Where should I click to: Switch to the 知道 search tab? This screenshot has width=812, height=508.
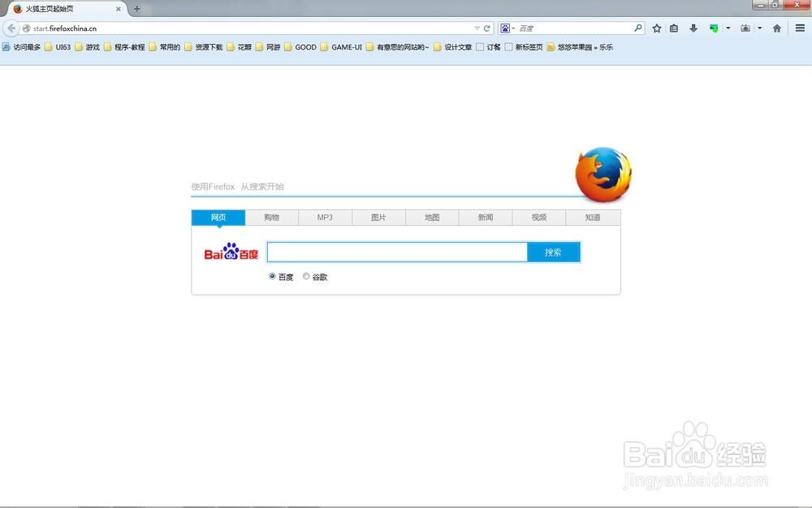pyautogui.click(x=593, y=217)
